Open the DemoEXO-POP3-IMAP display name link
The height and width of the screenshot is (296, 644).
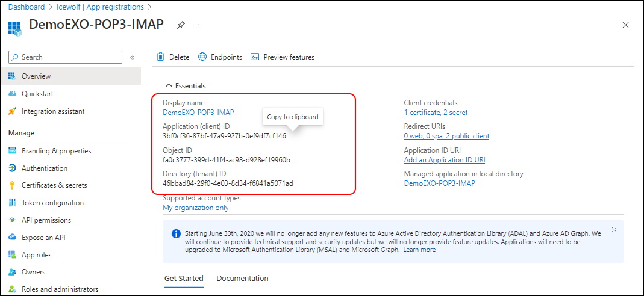[198, 112]
